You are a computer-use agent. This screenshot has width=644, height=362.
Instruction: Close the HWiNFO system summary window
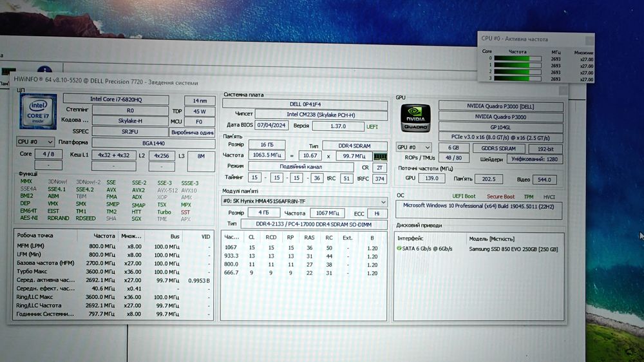click(x=563, y=90)
